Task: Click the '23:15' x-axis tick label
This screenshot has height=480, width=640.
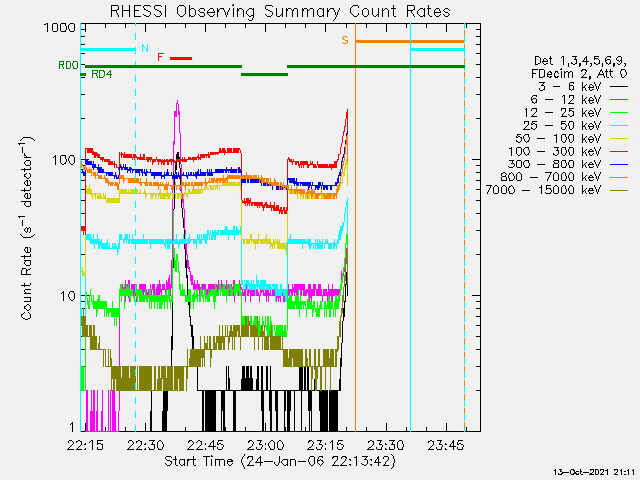Action: tap(325, 445)
